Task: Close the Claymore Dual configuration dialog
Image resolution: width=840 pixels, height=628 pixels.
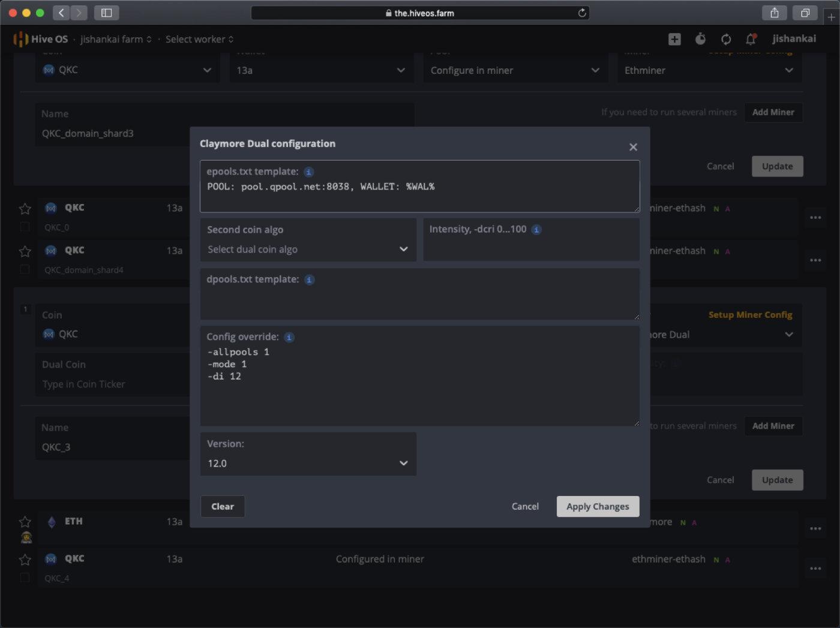Action: click(x=633, y=147)
